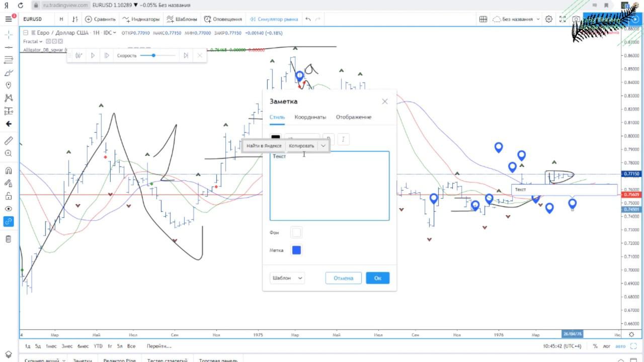Pick the text color black swatch
This screenshot has height=362, width=644.
point(276,137)
